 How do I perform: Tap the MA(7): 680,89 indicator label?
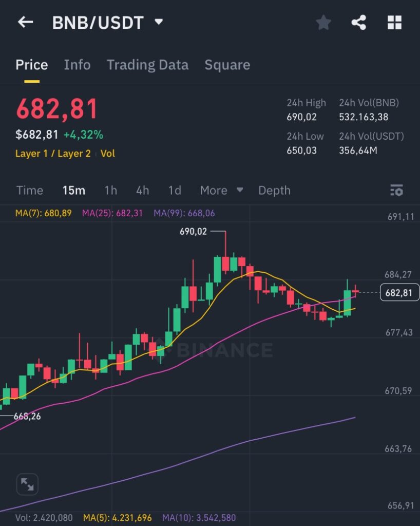pos(44,213)
